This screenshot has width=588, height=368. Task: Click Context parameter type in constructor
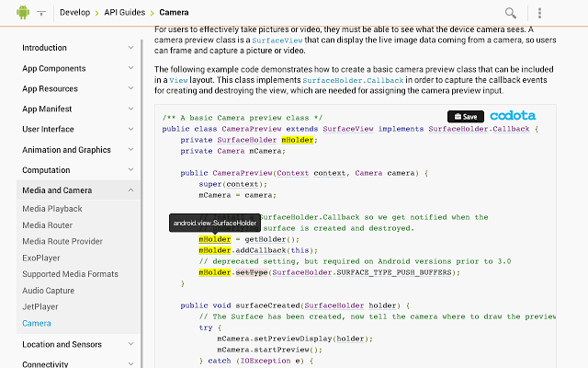click(x=293, y=173)
